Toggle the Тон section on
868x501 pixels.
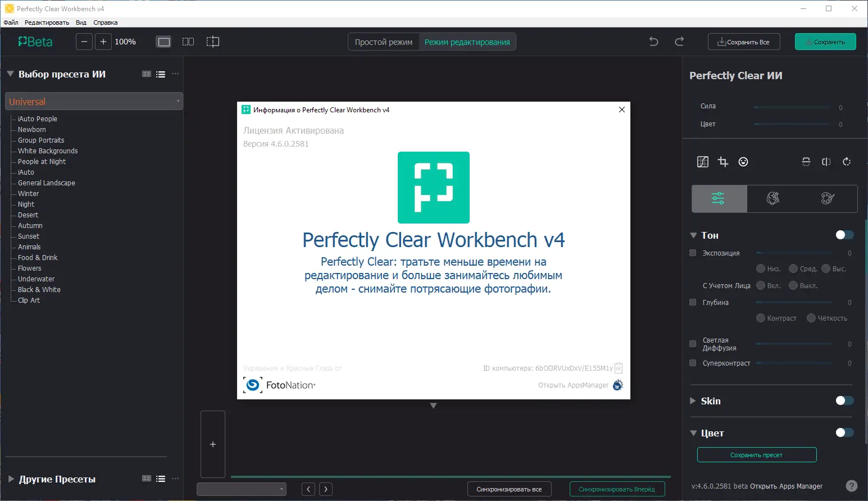point(843,235)
